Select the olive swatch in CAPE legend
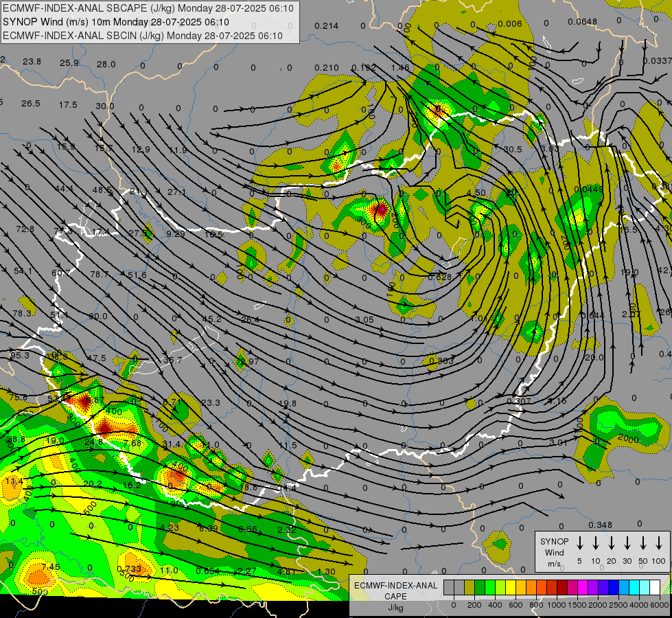Image resolution: width=672 pixels, height=618 pixels. coord(470,588)
